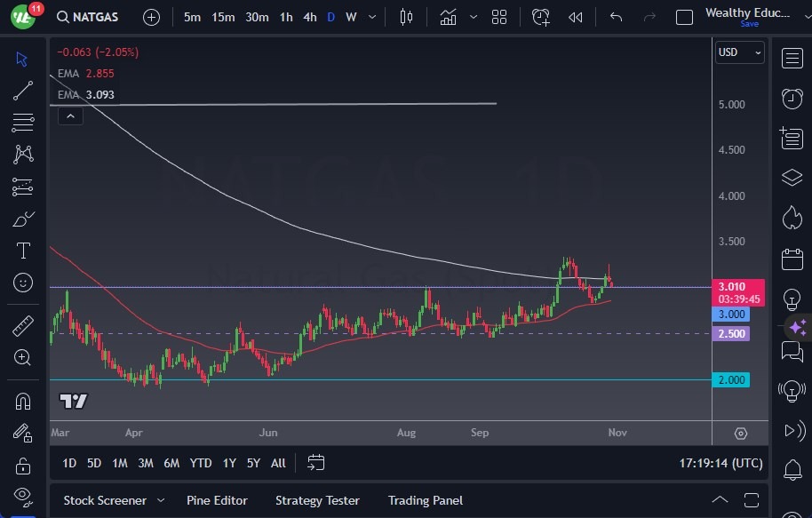Hide all drawings with the eye icon
Image resolution: width=812 pixels, height=518 pixels.
pos(23,495)
